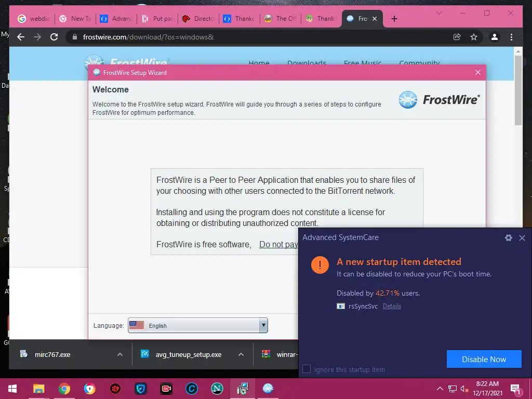Check Ignore this startup item
The image size is (532, 399).
(307, 369)
